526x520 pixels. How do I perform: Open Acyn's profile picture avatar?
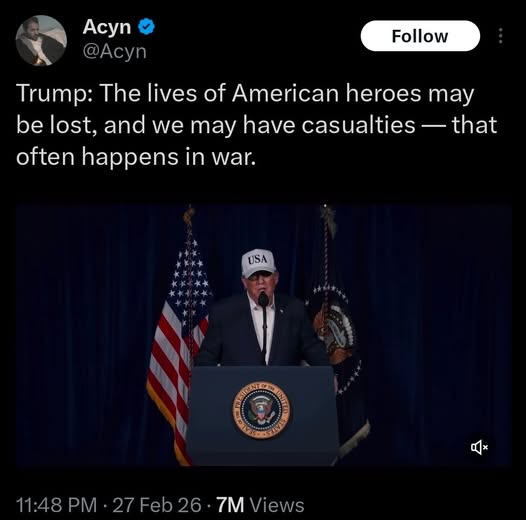(41, 41)
